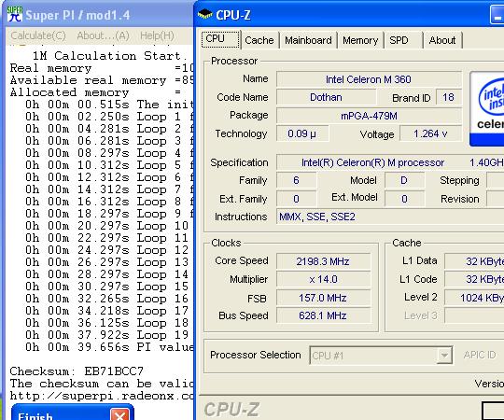Click the superpi.radeonx URL line

(102, 396)
